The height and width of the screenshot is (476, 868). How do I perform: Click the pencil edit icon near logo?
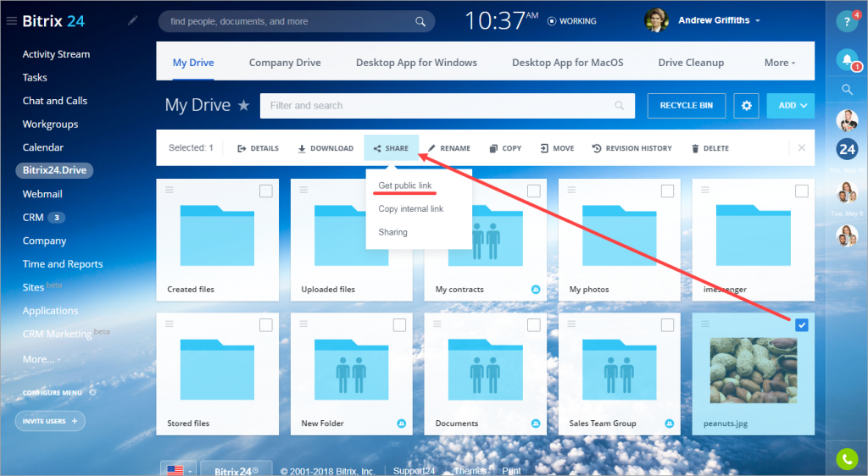[x=132, y=21]
